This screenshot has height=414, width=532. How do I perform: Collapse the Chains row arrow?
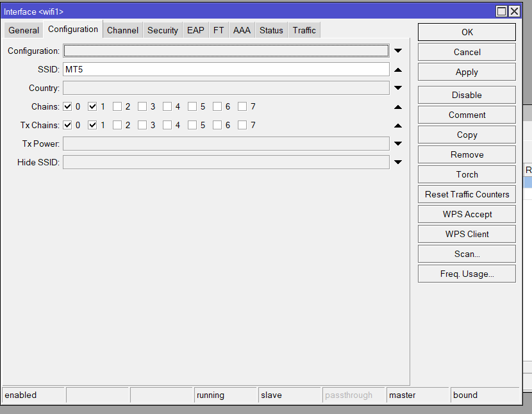[398, 107]
